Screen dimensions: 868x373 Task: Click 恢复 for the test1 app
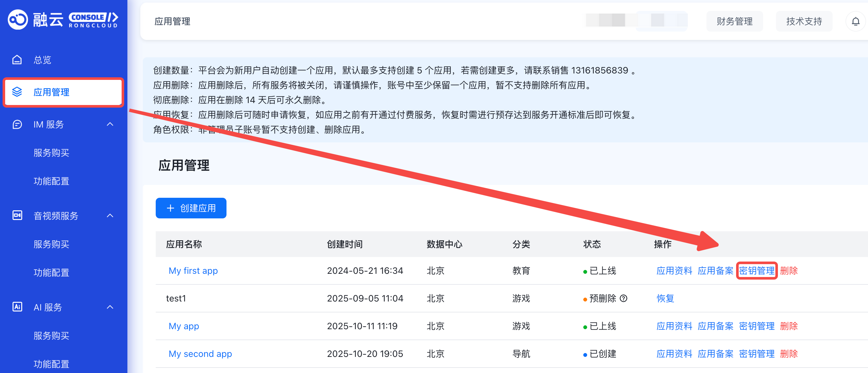point(665,298)
